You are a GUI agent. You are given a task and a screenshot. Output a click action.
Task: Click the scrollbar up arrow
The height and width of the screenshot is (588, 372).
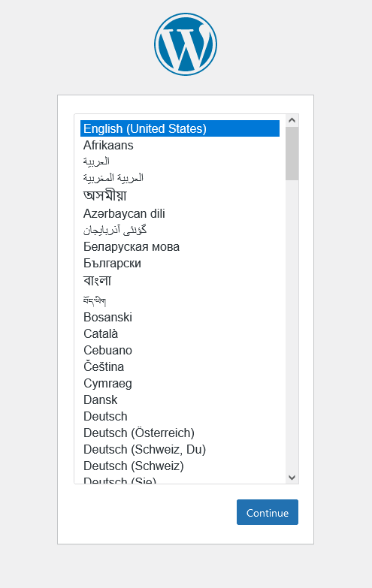pyautogui.click(x=292, y=120)
